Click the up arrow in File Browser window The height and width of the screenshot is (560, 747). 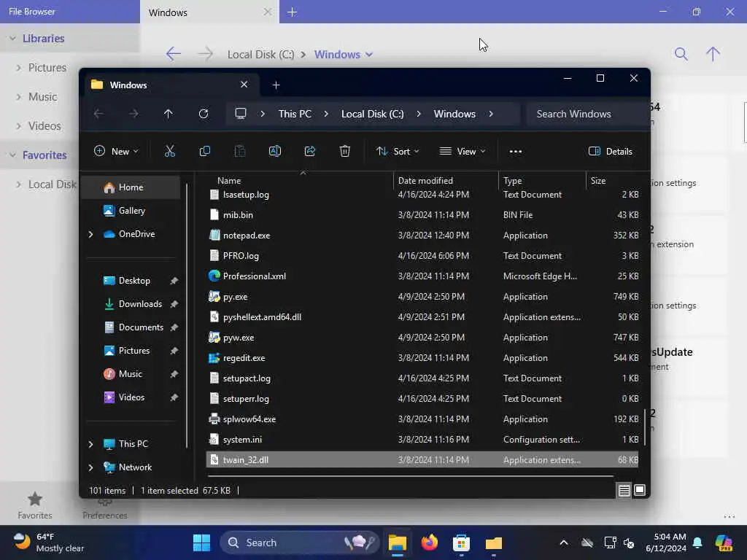pos(713,54)
